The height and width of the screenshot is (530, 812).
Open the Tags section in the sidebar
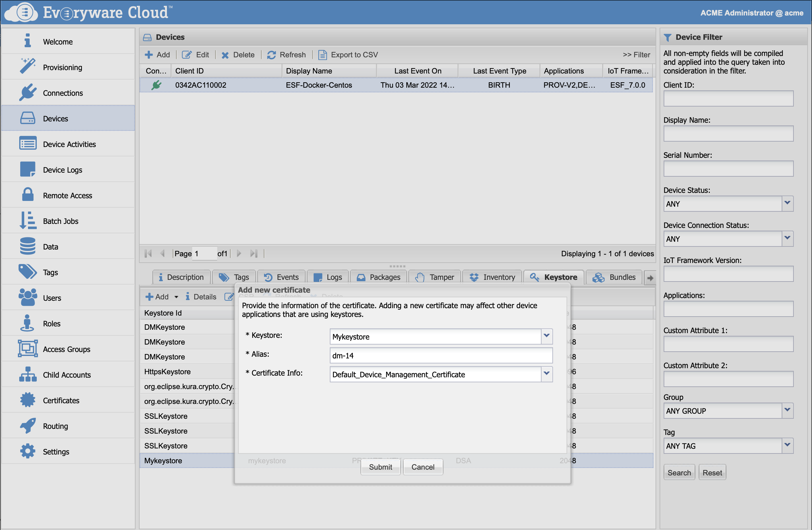(x=68, y=272)
